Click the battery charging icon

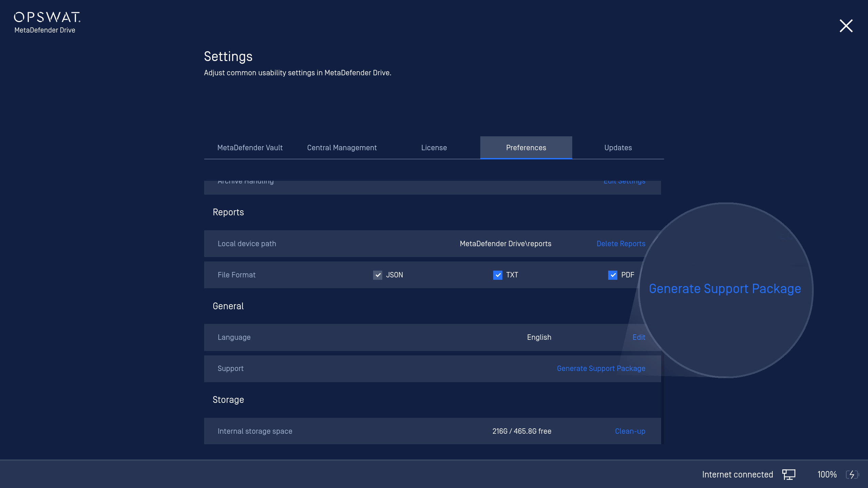click(x=852, y=474)
